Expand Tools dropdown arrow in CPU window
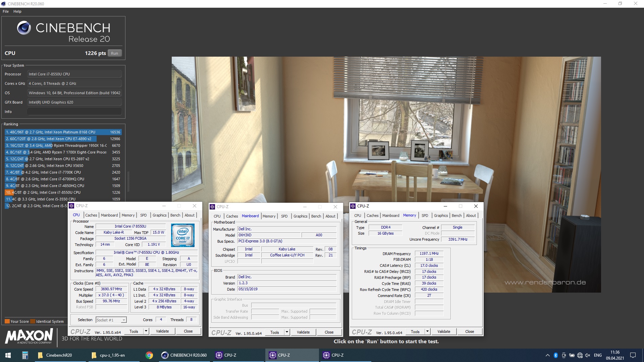 tap(146, 331)
